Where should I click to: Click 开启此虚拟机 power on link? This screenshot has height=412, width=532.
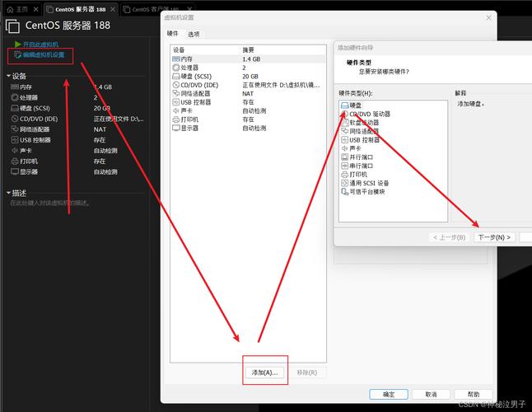coord(40,44)
